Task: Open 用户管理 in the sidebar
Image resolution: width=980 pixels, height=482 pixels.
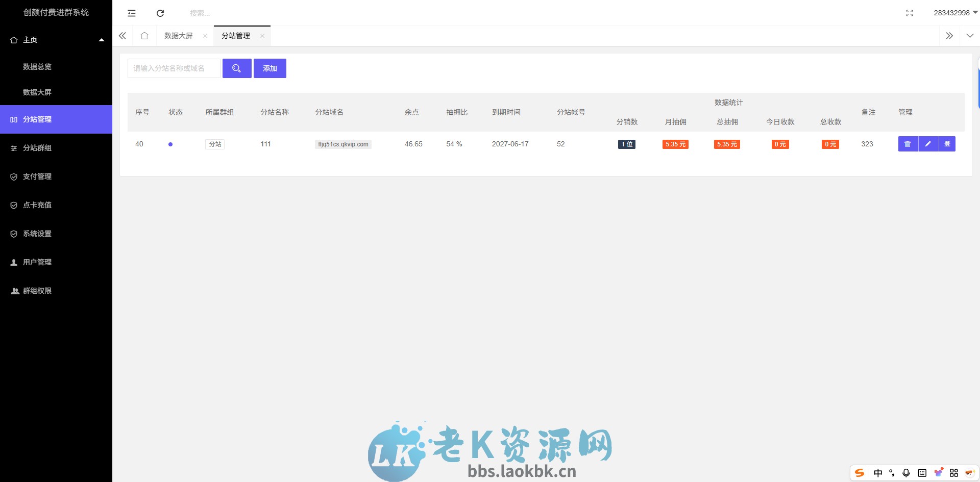Action: point(36,262)
